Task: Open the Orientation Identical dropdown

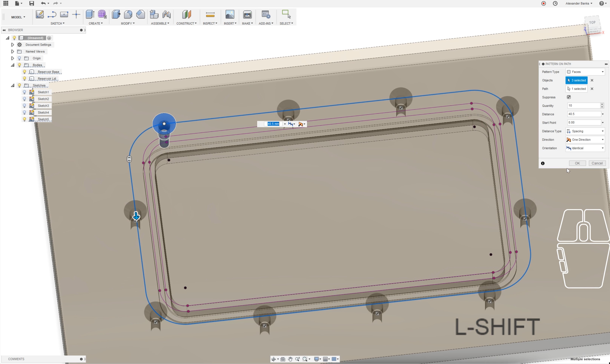Action: (585, 148)
